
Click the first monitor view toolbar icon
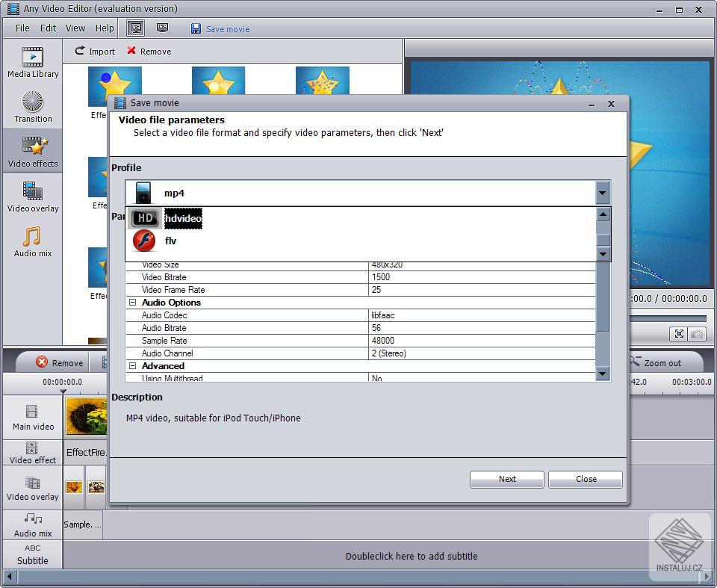coord(136,28)
